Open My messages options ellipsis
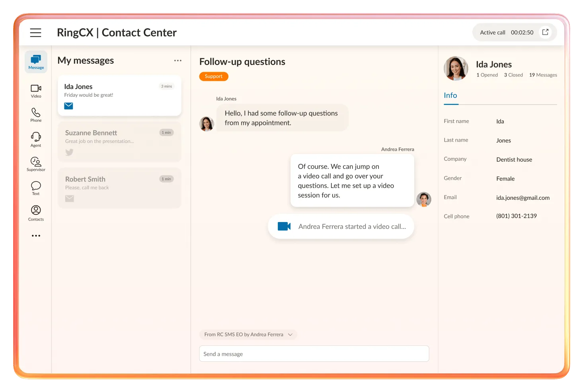The height and width of the screenshot is (392, 583). [178, 60]
